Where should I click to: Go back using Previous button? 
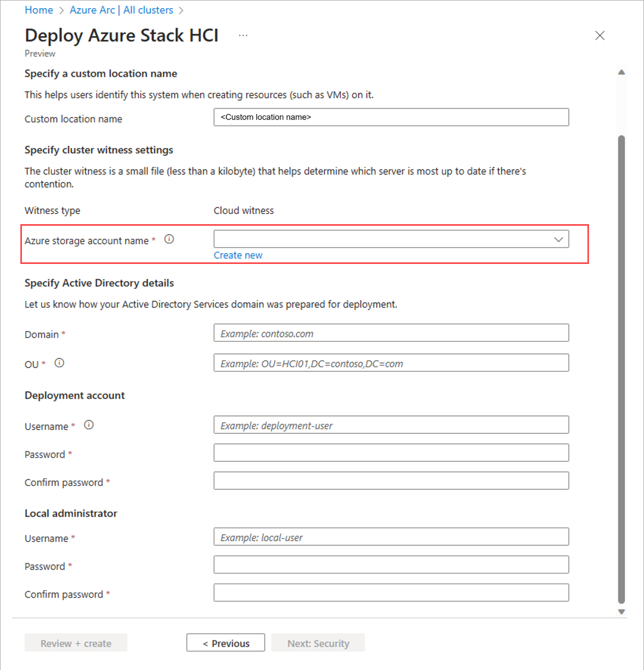pos(225,642)
